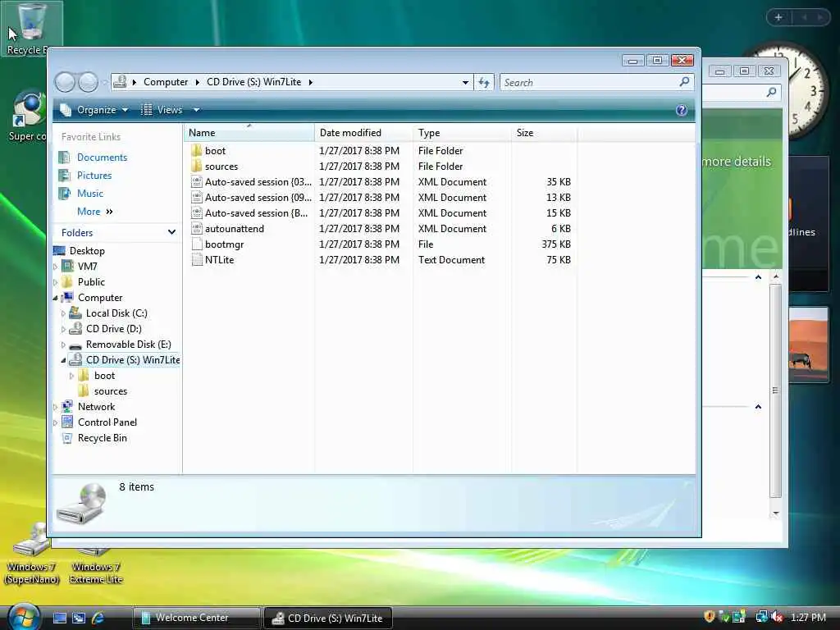This screenshot has height=630, width=840.
Task: Sort by Name column header
Action: [x=249, y=133]
